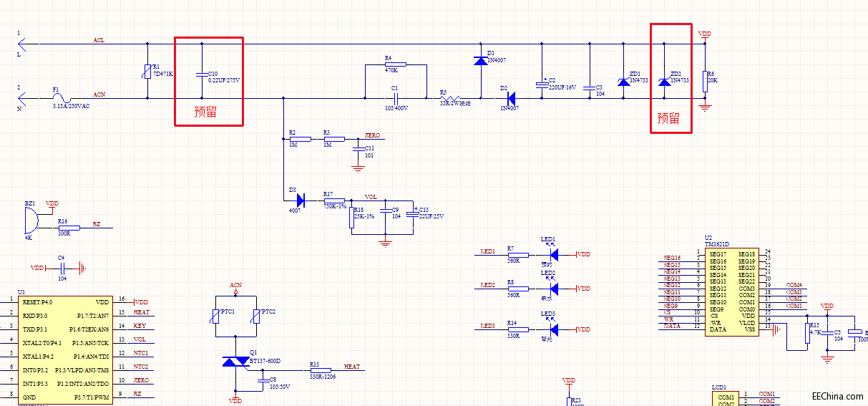This screenshot has height=406, width=868.
Task: Click the HEAT net label after R13
Action: click(x=351, y=367)
